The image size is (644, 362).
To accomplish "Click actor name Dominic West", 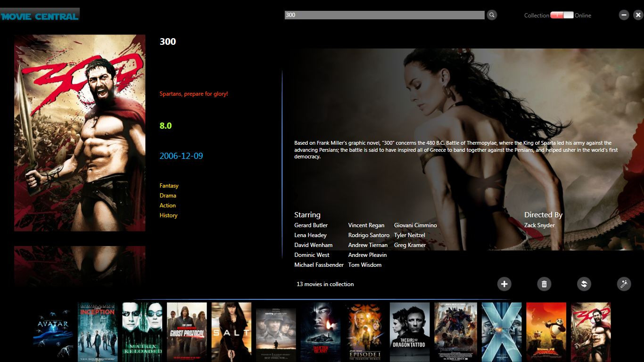I will 312,255.
